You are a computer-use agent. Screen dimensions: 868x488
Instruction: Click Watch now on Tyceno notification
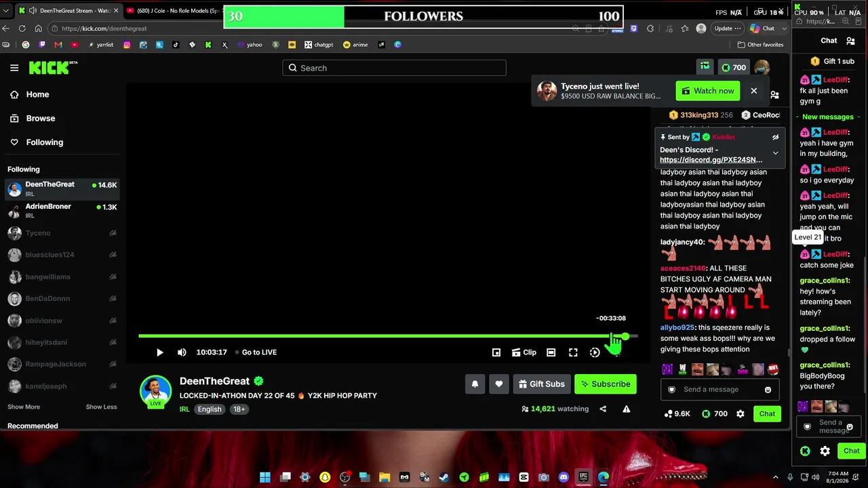point(707,91)
